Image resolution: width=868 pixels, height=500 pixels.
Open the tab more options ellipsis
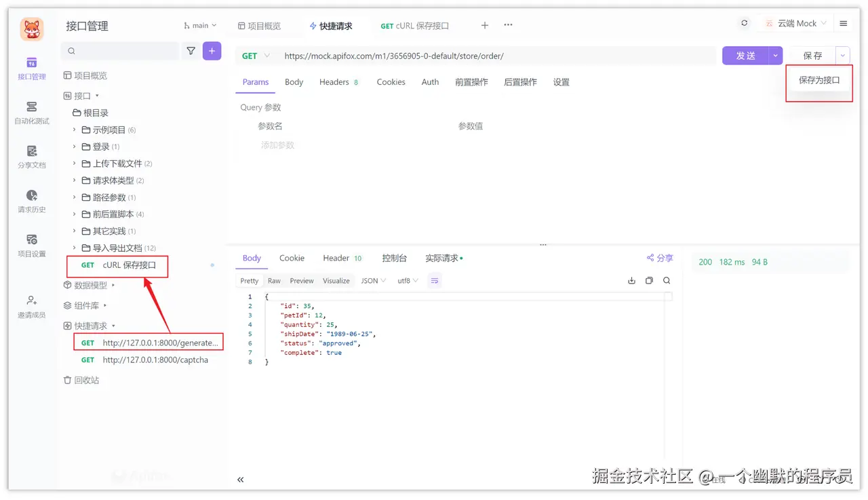click(x=509, y=26)
